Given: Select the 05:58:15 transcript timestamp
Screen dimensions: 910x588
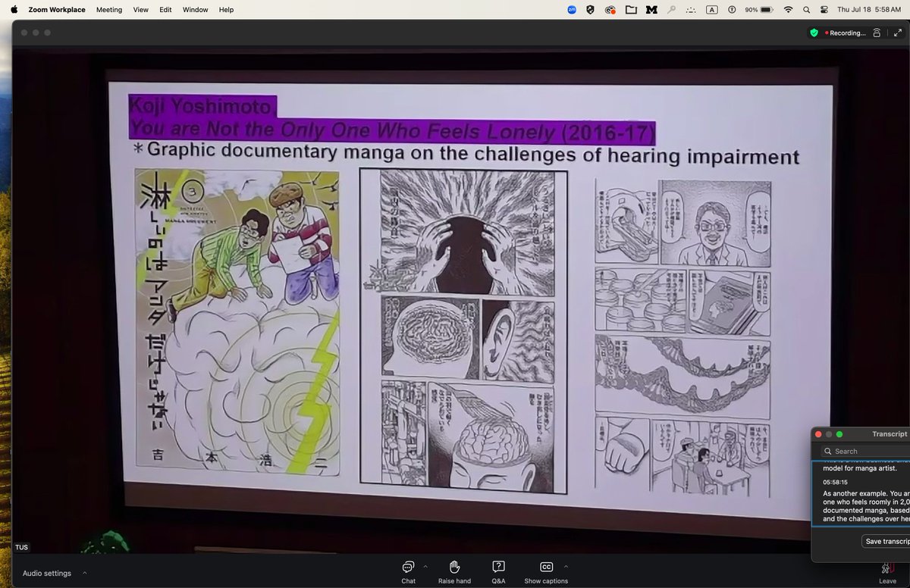Looking at the screenshot, I should [x=835, y=481].
